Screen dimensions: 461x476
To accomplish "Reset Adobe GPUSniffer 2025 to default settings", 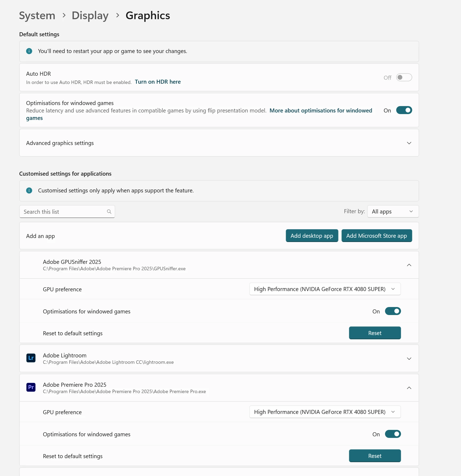I will coord(375,333).
